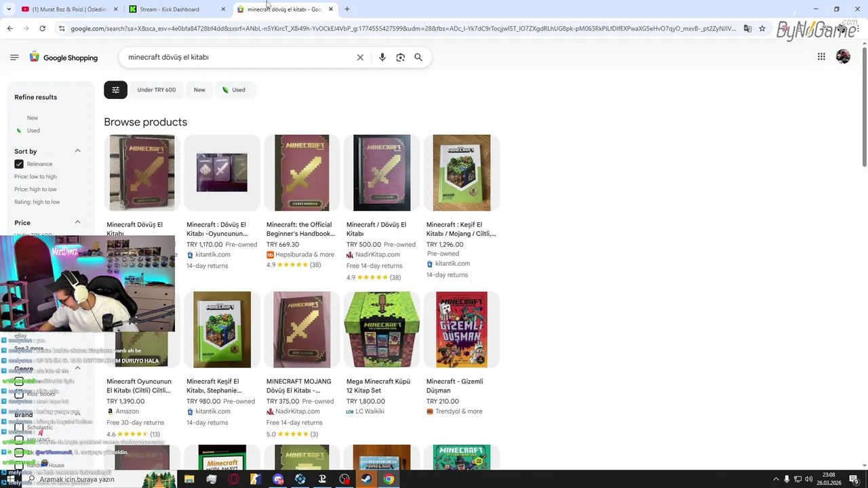The image size is (868, 488).
Task: Launch Opera browser from the taskbar
Action: coord(234,479)
